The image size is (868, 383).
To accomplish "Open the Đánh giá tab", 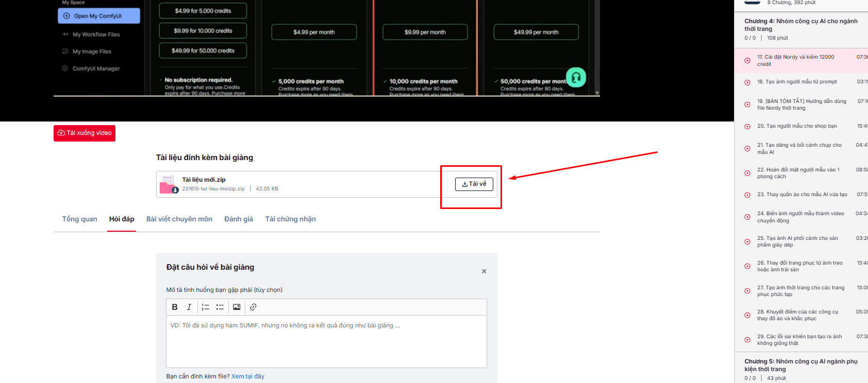I will point(239,219).
